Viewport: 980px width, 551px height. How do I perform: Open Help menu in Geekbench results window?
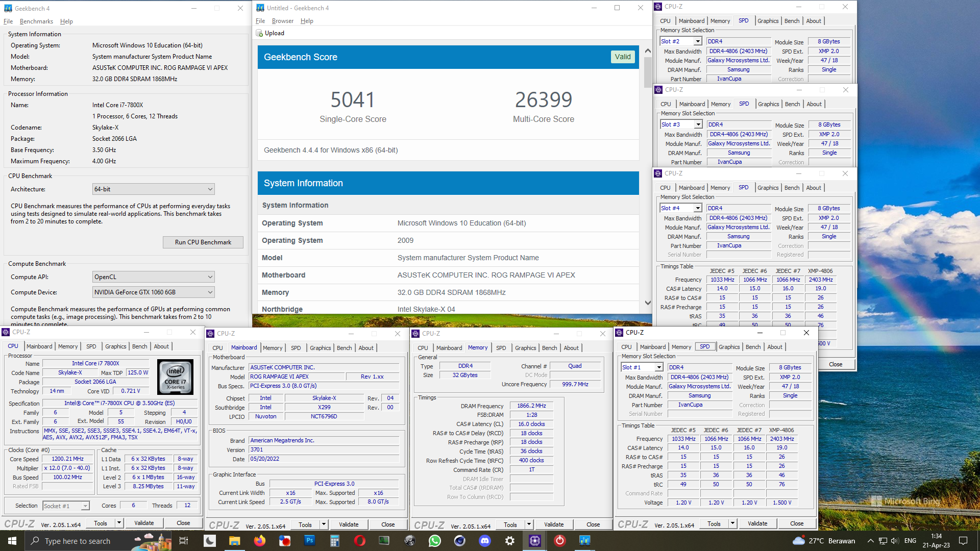tap(307, 21)
